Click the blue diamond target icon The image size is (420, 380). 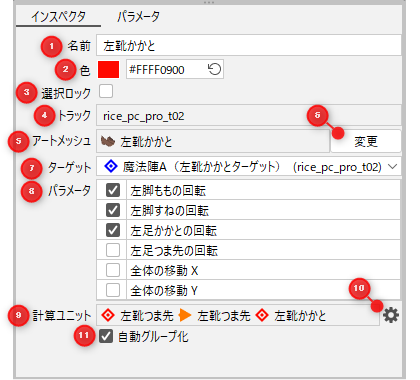click(111, 166)
